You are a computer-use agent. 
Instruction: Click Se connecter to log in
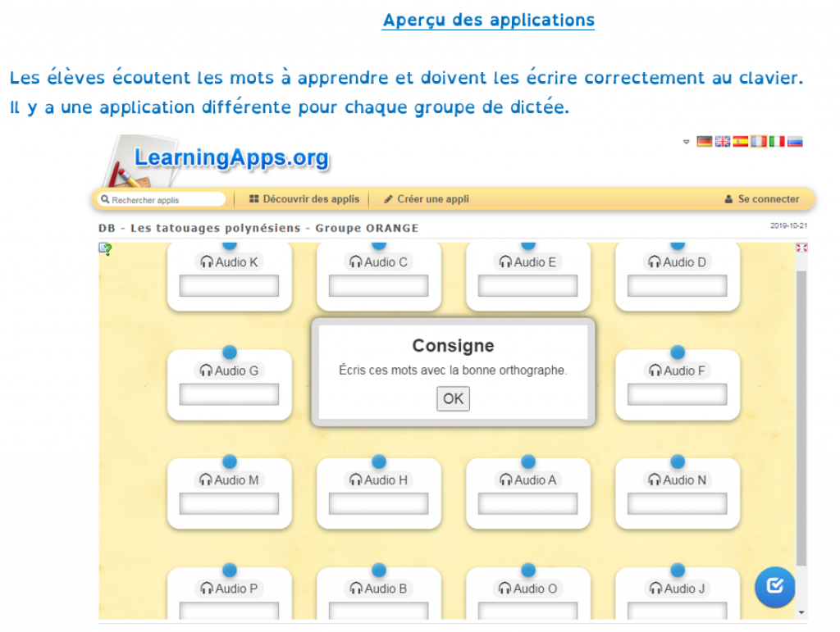pos(761,199)
